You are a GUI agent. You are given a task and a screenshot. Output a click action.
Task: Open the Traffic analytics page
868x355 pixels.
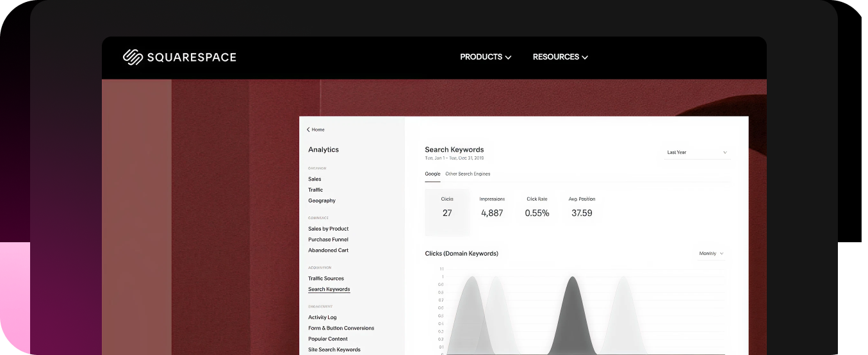(315, 190)
